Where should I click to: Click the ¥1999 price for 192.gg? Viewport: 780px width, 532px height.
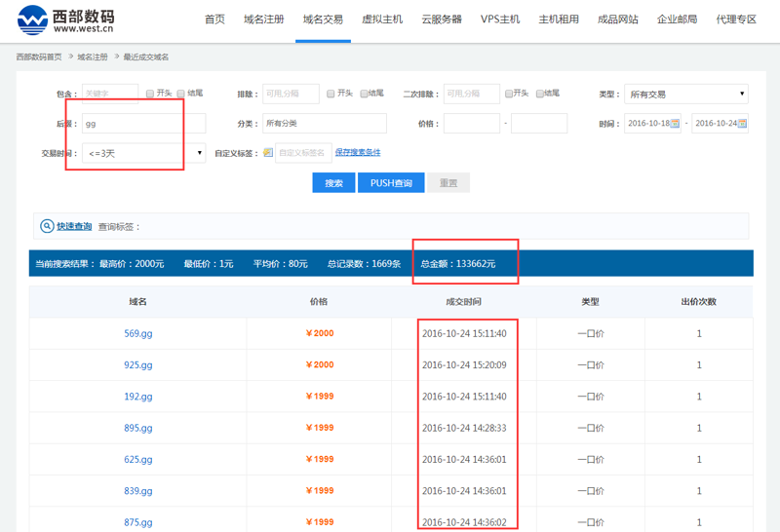pyautogui.click(x=320, y=397)
